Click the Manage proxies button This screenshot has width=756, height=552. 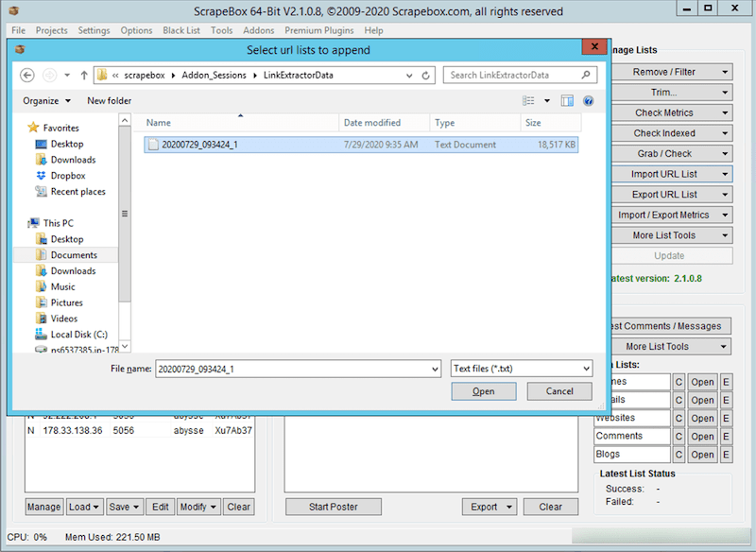(x=43, y=507)
